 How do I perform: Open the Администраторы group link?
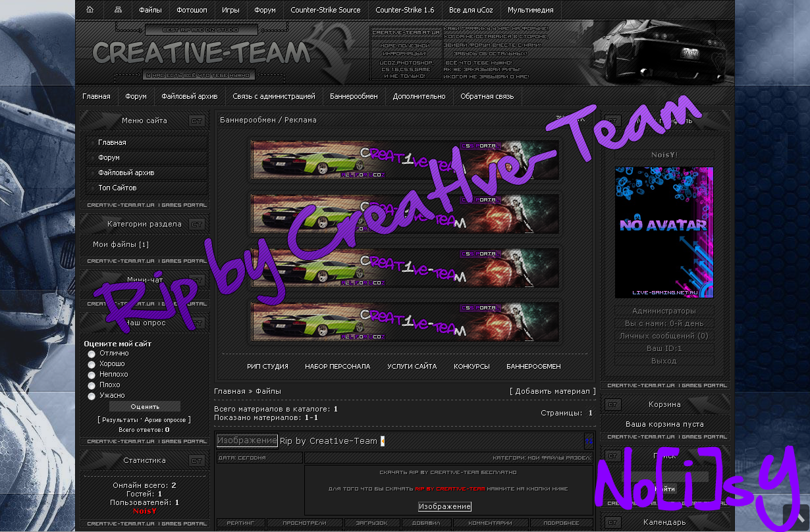click(x=664, y=311)
